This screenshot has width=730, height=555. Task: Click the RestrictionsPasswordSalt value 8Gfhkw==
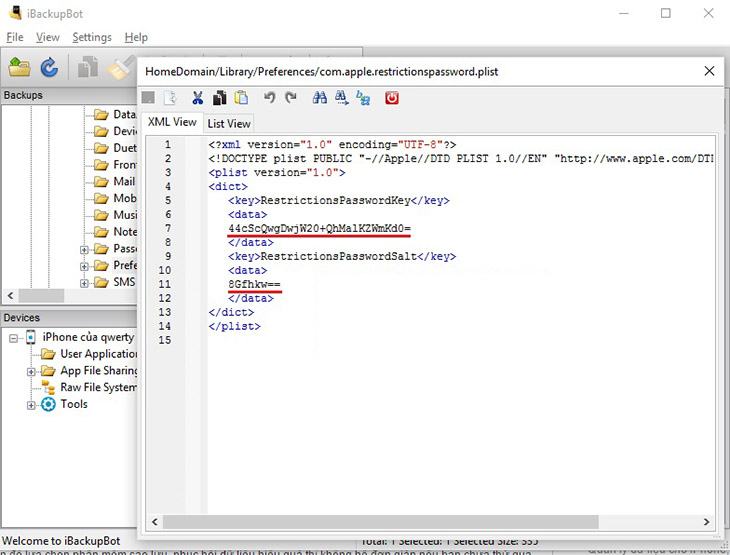255,284
